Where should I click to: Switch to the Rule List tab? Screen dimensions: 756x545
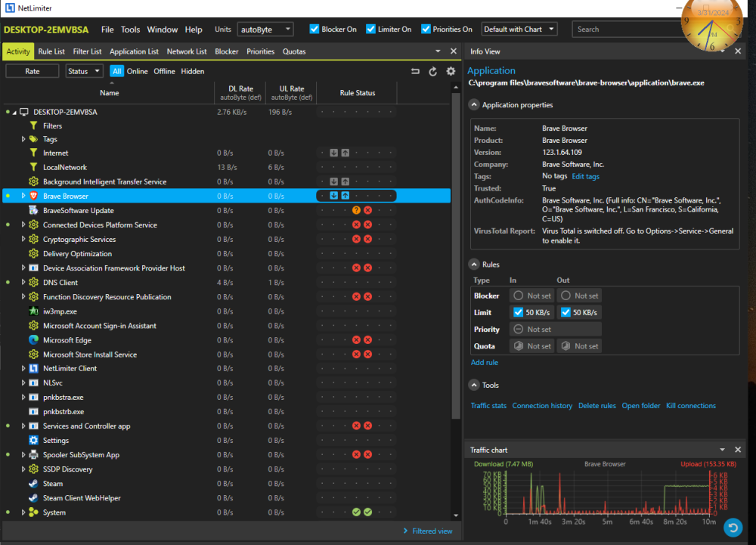(x=51, y=51)
